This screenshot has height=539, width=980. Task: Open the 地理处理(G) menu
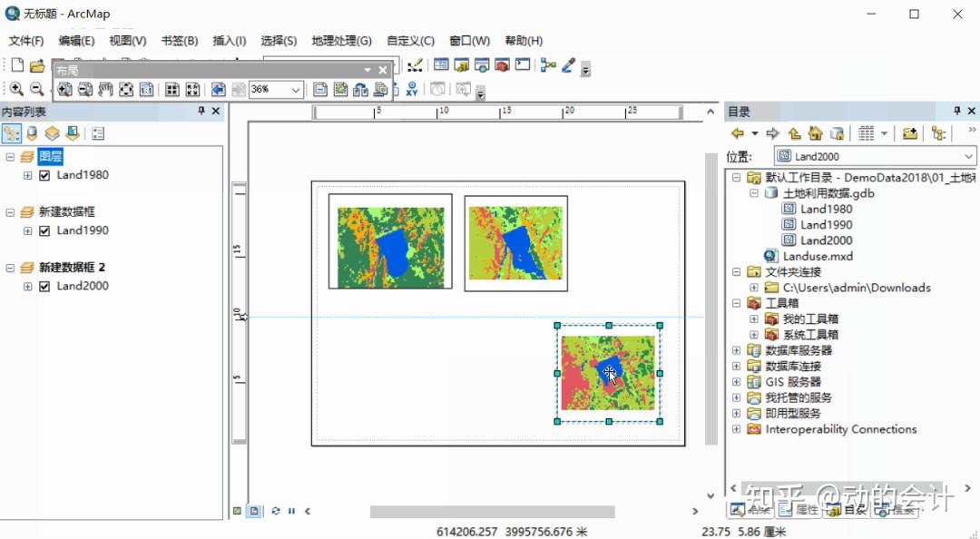coord(341,40)
